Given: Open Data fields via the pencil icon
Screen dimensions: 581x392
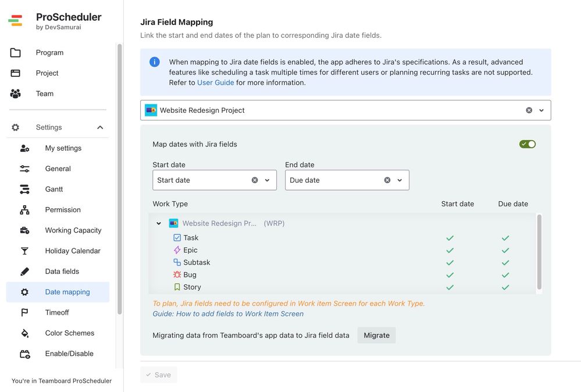Looking at the screenshot, I should pos(24,271).
